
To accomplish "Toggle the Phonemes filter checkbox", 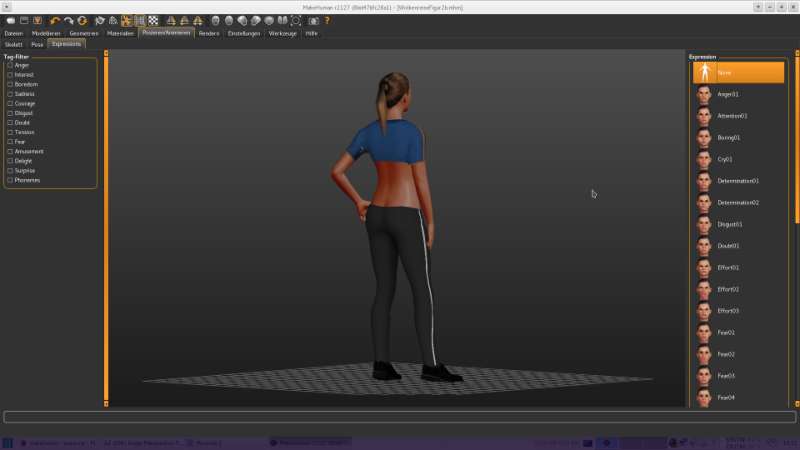I will pos(10,180).
